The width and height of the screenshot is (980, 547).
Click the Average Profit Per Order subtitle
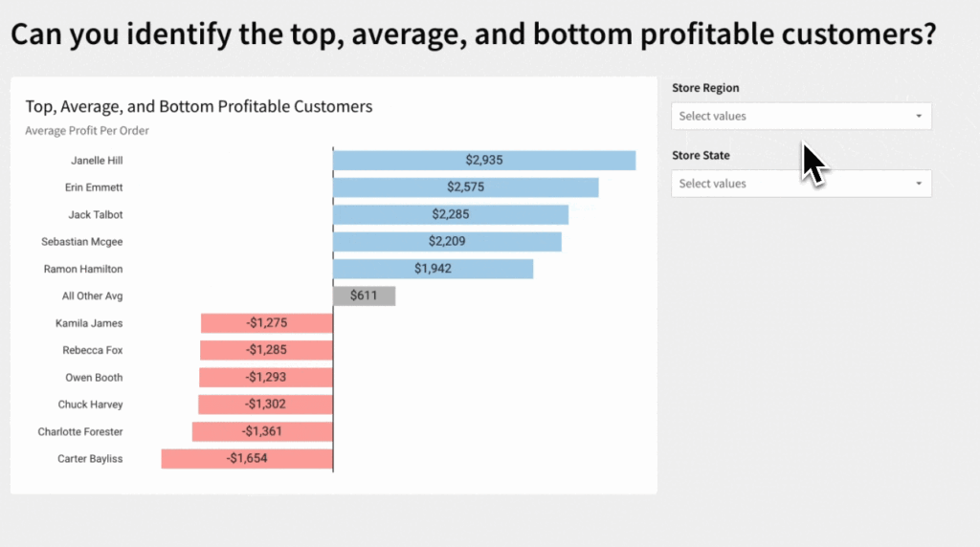pos(87,131)
